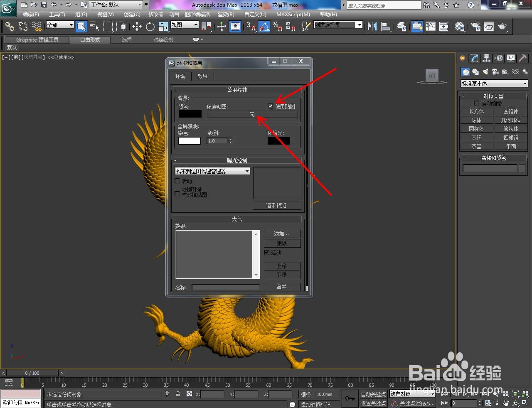Screen dimensions: 532x408
Task: Open the 视图 reference coordinate dropdown
Action: pos(185,25)
